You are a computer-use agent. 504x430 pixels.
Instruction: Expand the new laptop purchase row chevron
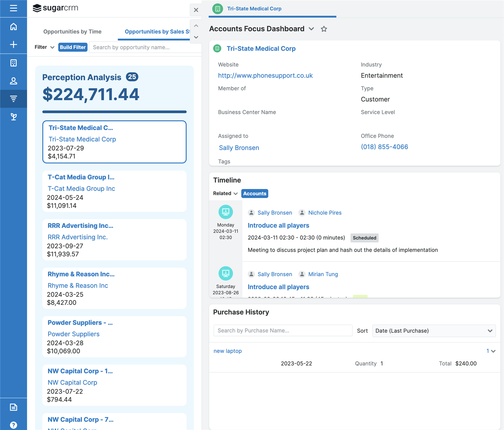[x=493, y=351]
